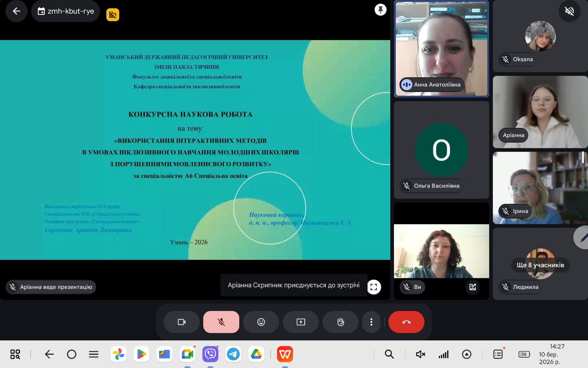Go back using the top-left arrow

click(17, 11)
